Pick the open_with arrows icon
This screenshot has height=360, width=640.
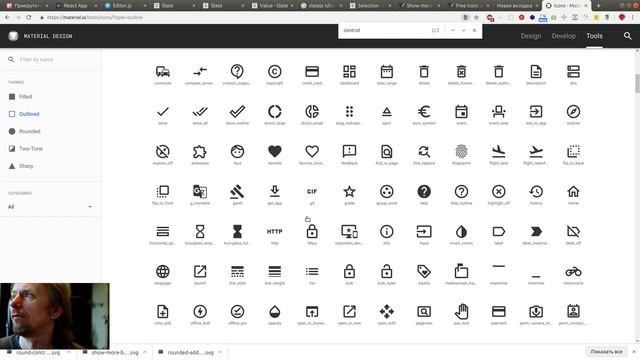pos(387,311)
